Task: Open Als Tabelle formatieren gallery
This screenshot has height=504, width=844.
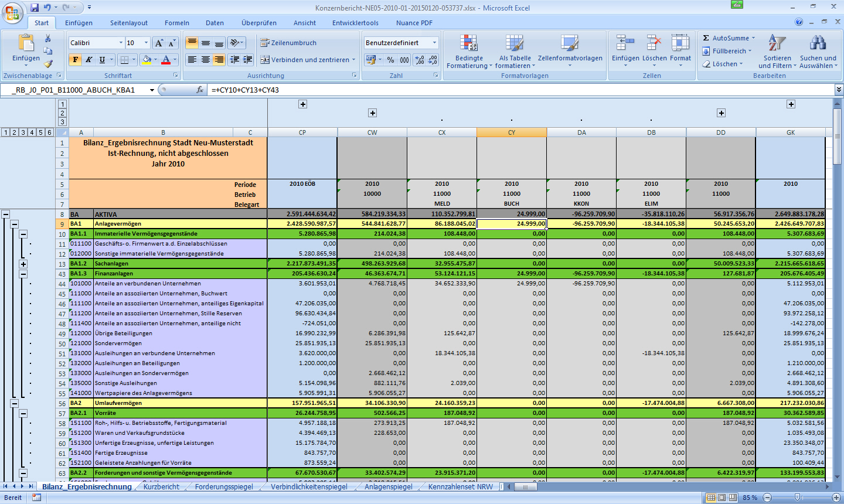Action: tap(515, 52)
